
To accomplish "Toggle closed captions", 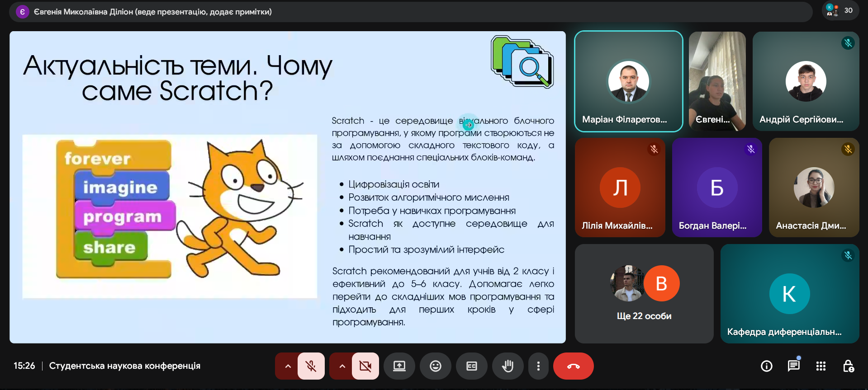I will click(x=472, y=366).
